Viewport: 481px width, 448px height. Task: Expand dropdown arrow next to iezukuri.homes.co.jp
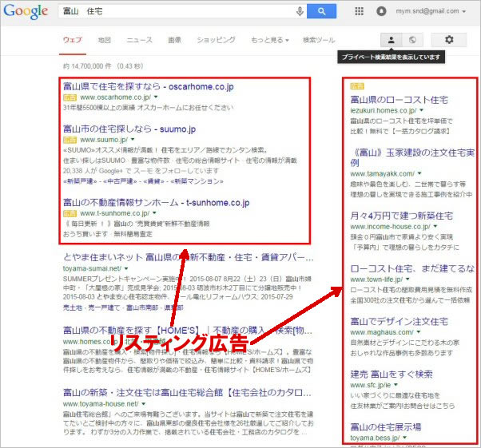tap(422, 109)
